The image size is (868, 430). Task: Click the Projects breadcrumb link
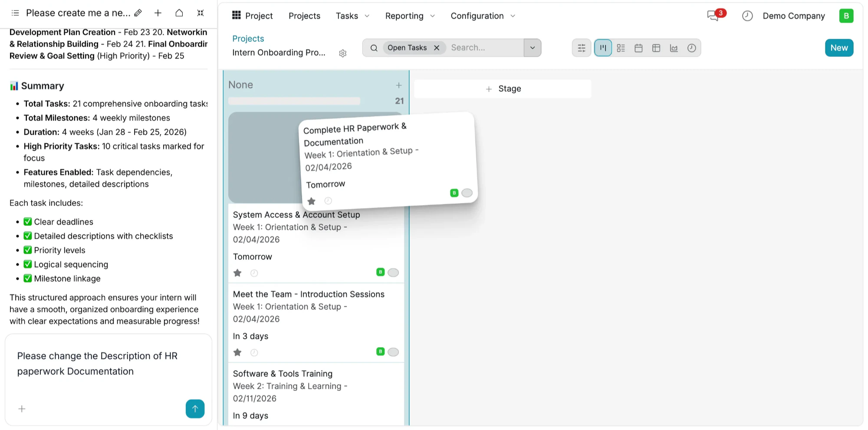[x=248, y=39]
